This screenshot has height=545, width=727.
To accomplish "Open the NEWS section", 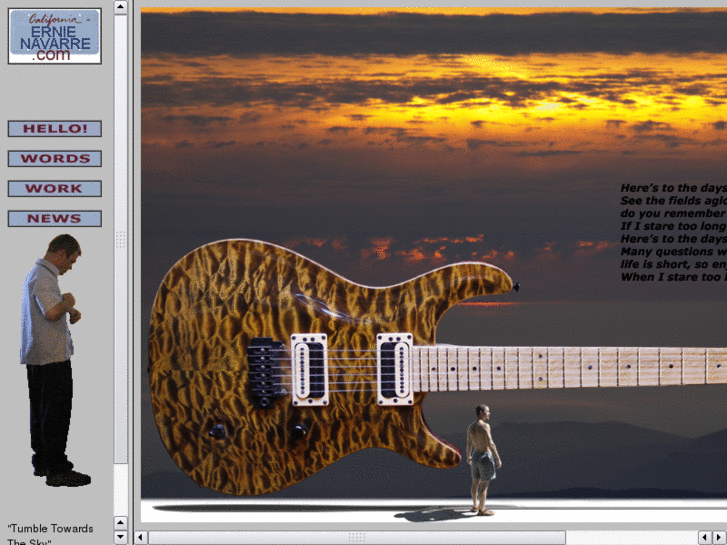I will click(55, 218).
